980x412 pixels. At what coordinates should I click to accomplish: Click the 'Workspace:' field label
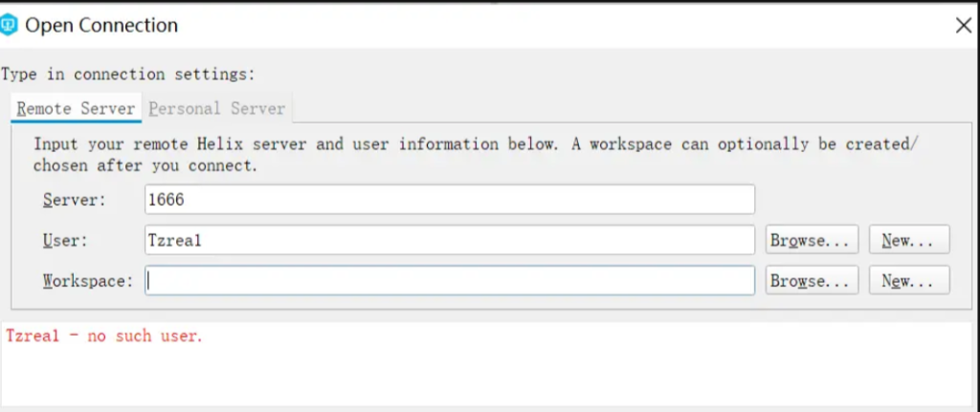click(x=87, y=281)
